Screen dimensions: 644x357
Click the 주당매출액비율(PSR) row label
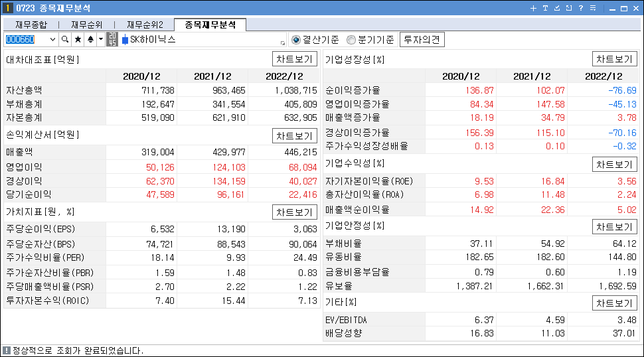[x=50, y=287]
